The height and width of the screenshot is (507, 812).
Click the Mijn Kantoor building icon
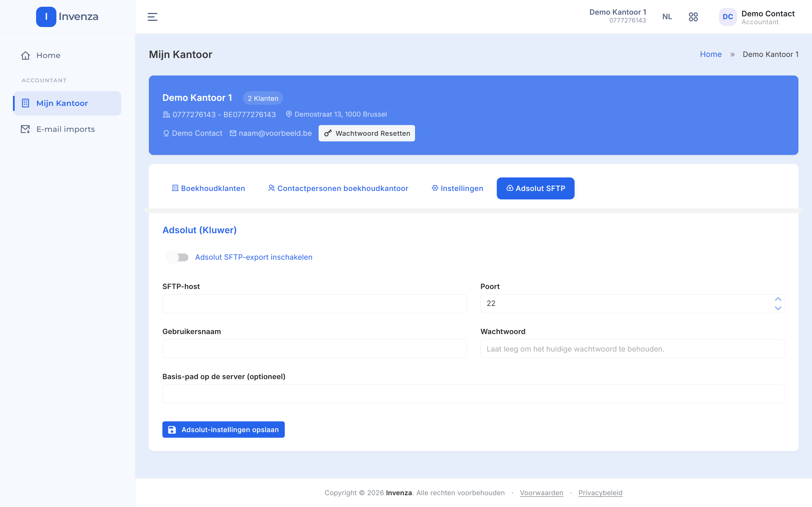pos(25,103)
